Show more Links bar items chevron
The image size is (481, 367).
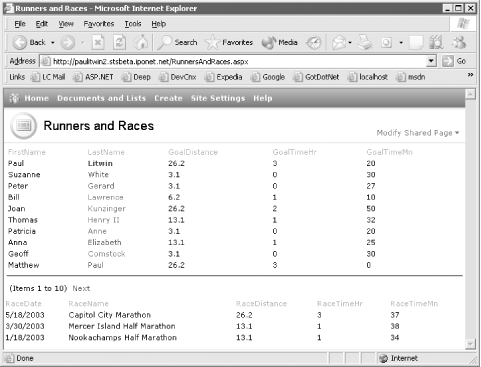click(x=470, y=75)
